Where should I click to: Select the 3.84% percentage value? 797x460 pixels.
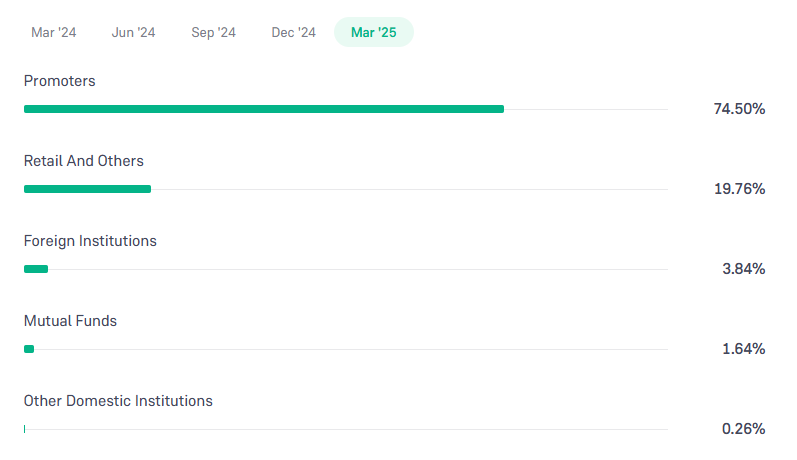(x=744, y=269)
